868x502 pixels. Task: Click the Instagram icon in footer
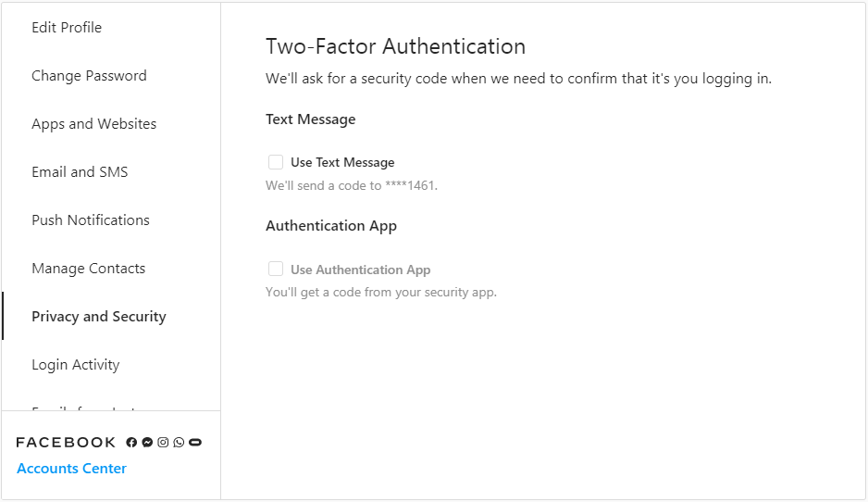coord(163,442)
